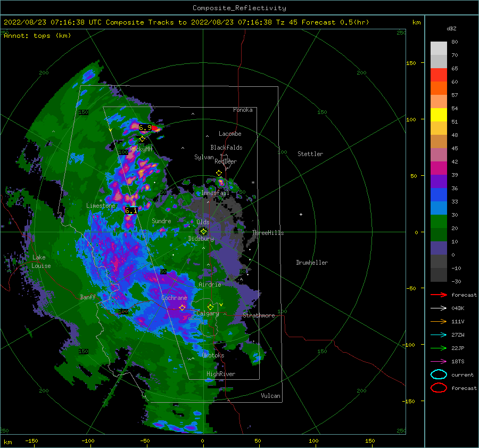
Task: Select the orange 111V track arrow
Action: 439,321
